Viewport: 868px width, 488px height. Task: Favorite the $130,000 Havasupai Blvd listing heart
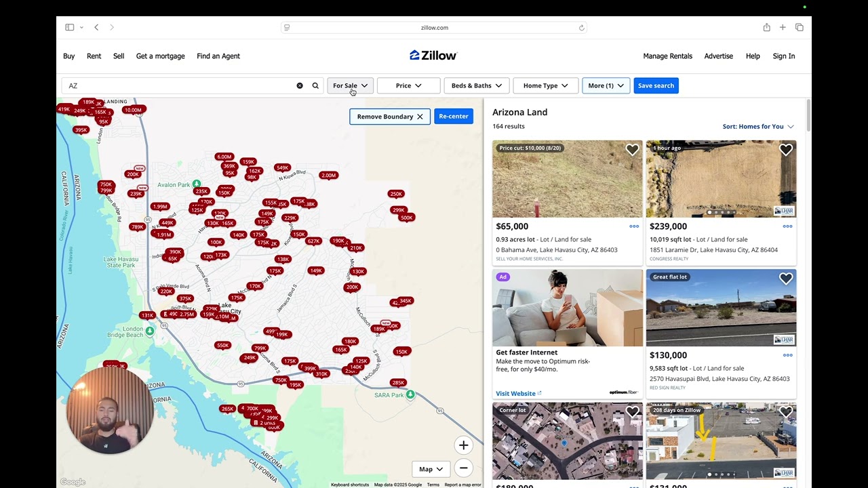pyautogui.click(x=786, y=279)
